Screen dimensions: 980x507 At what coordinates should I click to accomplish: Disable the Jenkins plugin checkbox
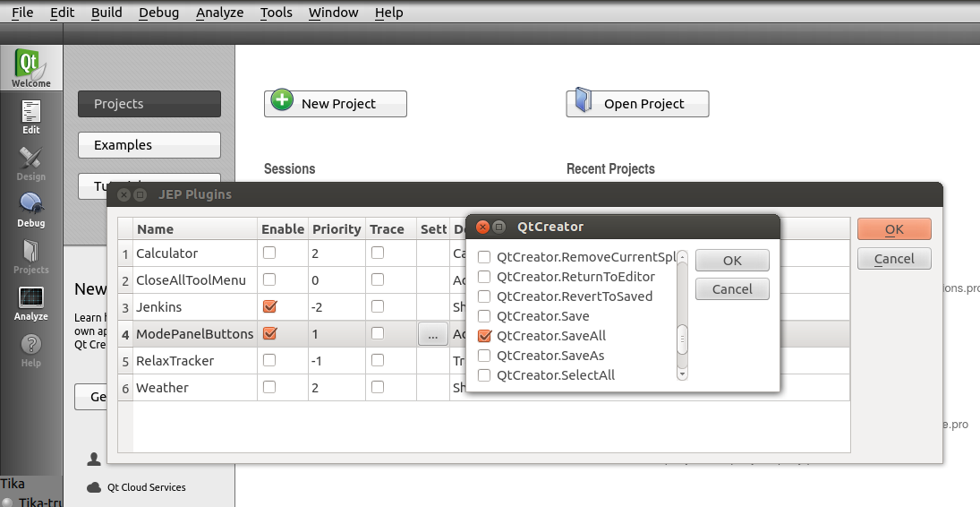pos(269,306)
